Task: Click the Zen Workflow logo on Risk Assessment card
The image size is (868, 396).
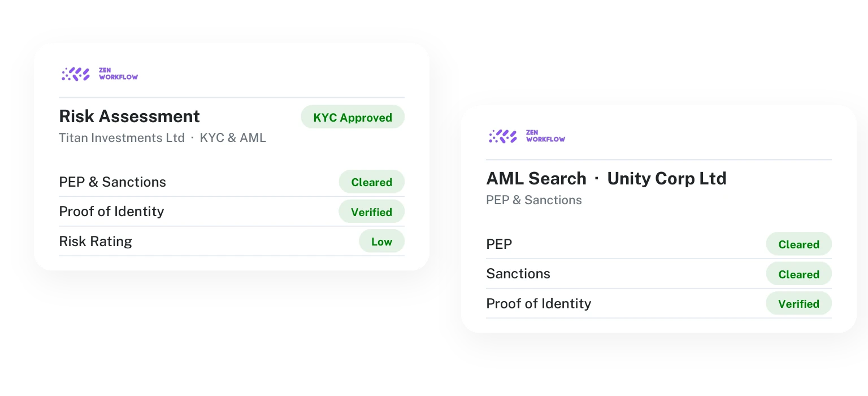Action: click(x=99, y=74)
